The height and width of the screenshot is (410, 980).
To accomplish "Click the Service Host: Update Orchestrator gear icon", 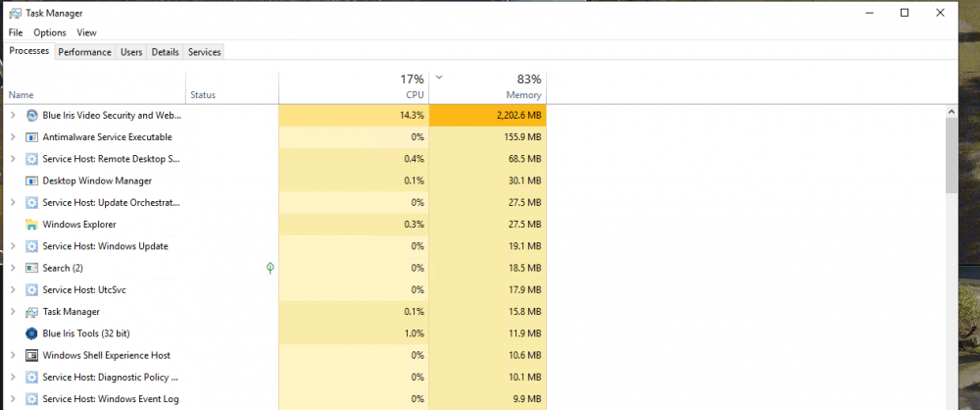I will (x=32, y=203).
